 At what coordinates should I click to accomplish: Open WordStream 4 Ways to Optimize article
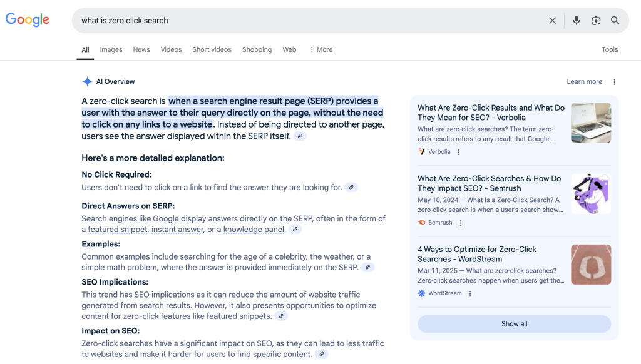(x=477, y=254)
